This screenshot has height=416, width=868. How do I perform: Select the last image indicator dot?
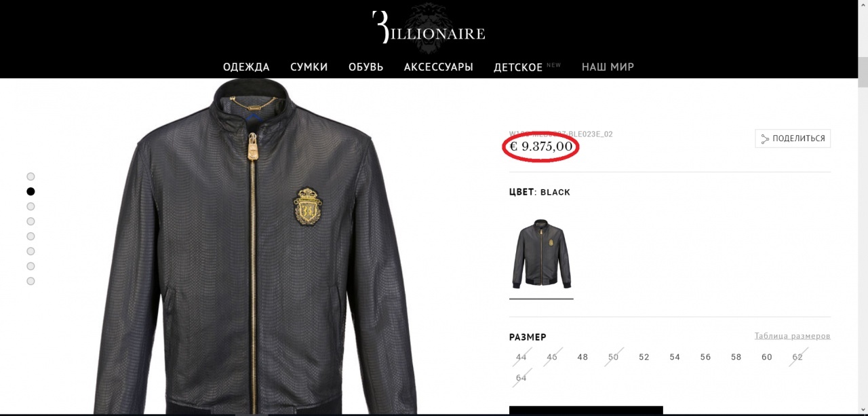tap(31, 281)
